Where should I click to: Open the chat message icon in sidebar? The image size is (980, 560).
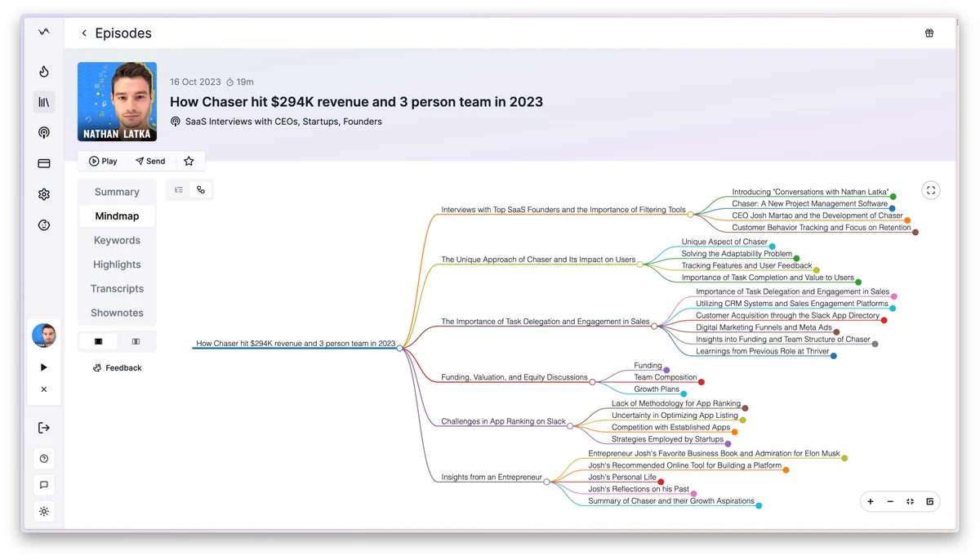(x=44, y=485)
